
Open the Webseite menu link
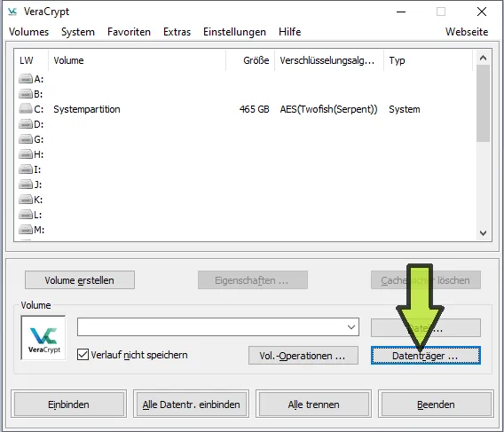(467, 32)
